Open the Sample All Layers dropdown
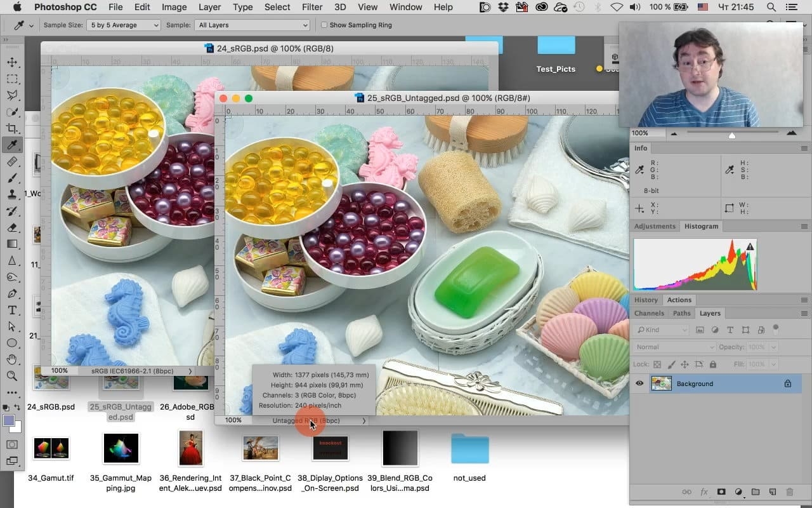The height and width of the screenshot is (508, 812). coord(252,25)
